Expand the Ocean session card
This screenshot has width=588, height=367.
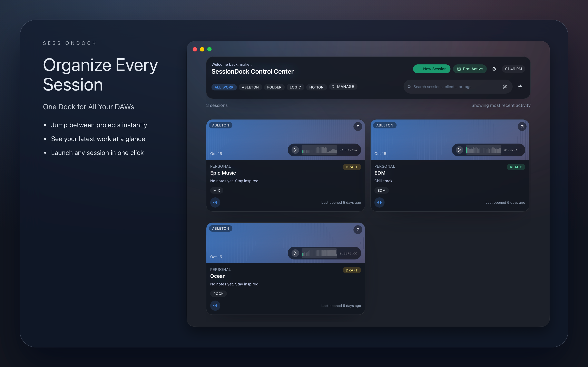tap(357, 230)
